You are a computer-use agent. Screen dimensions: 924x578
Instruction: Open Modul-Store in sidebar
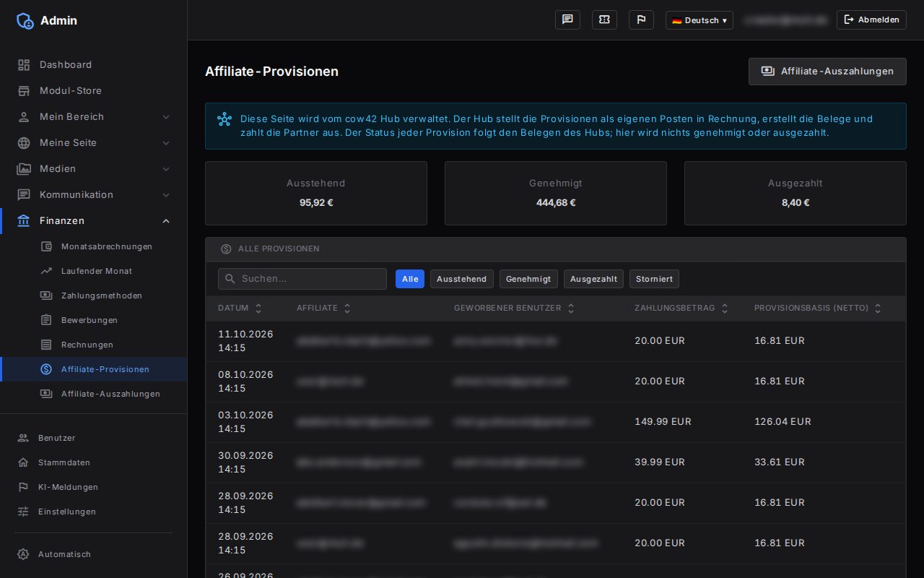pos(94,90)
